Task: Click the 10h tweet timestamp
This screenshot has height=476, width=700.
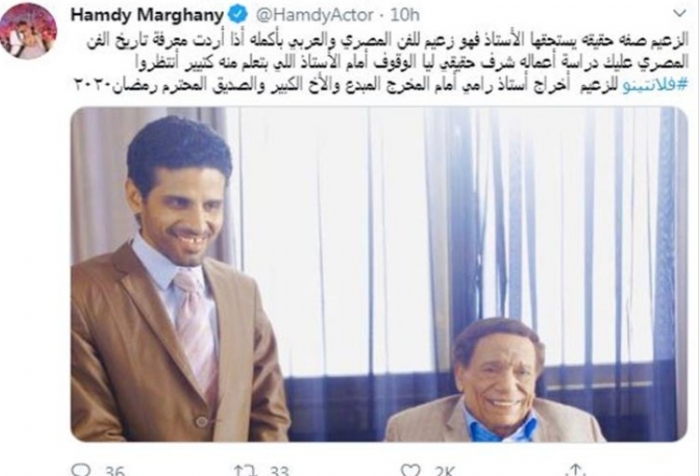Action: click(405, 15)
